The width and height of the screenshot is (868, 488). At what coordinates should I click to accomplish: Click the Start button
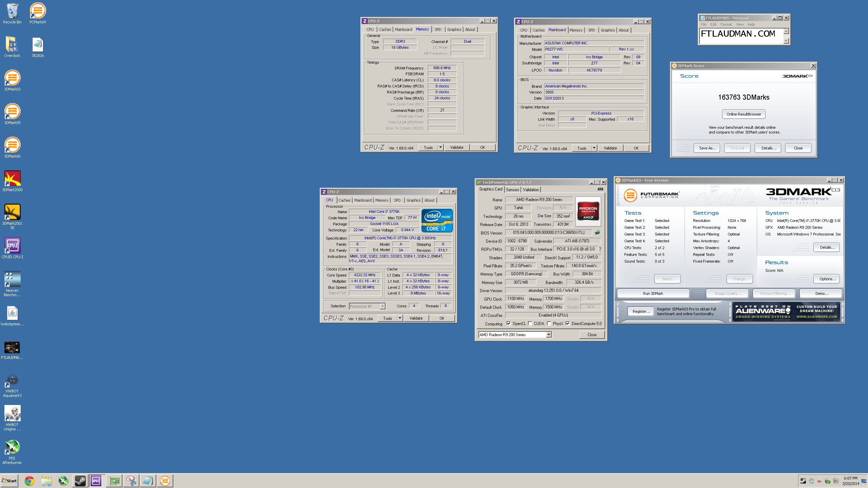point(9,481)
